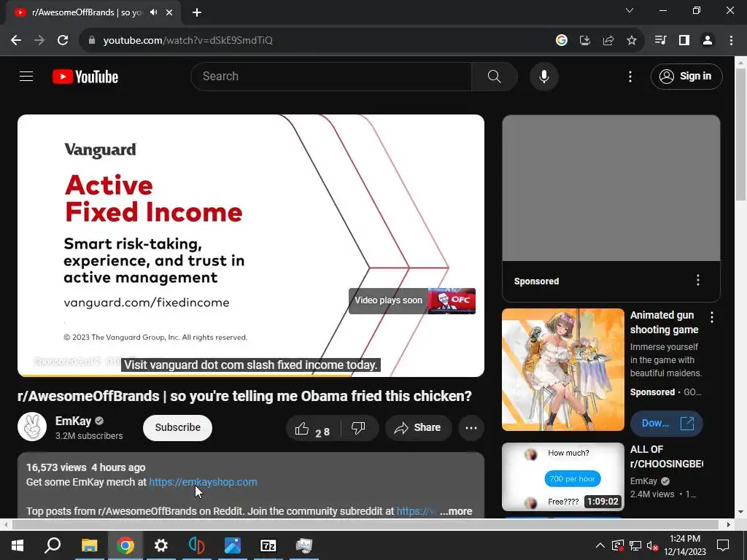Dislike the video with thumbs down
Screen dimensions: 747x560
point(359,428)
